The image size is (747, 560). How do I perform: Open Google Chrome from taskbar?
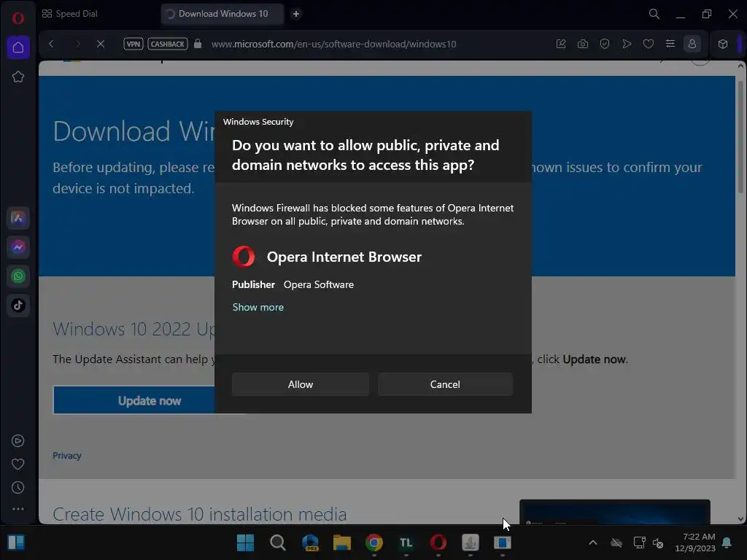(374, 542)
